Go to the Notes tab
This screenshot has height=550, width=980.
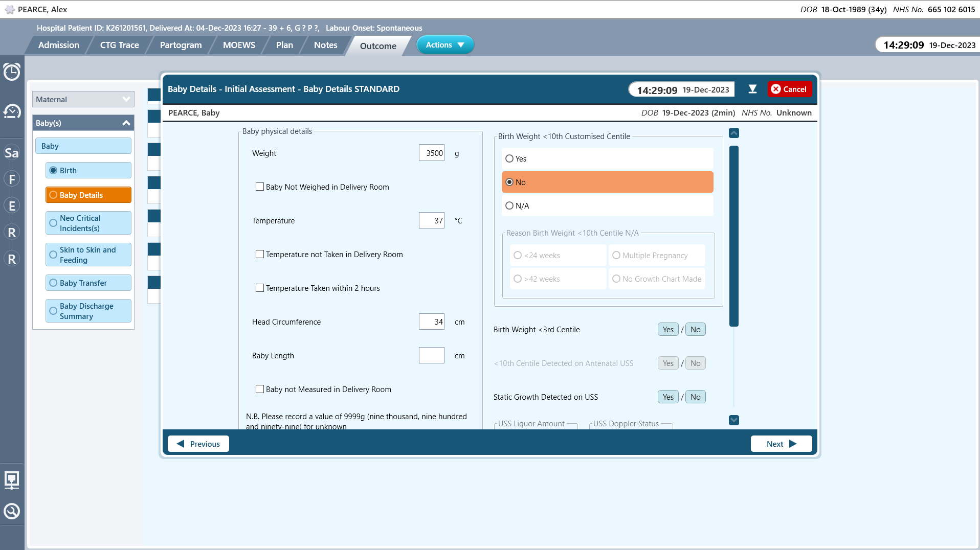[x=325, y=45]
